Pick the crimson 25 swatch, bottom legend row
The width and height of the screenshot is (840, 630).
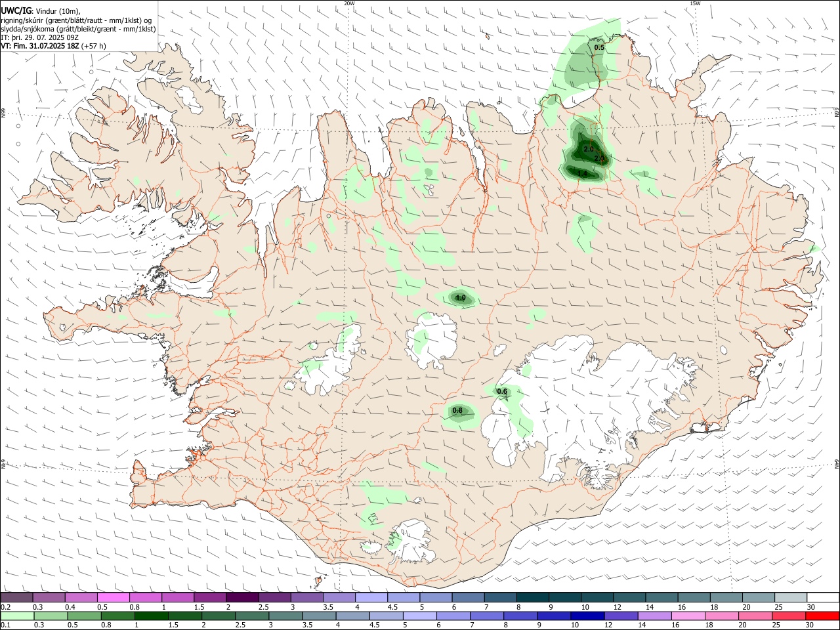[x=789, y=616]
